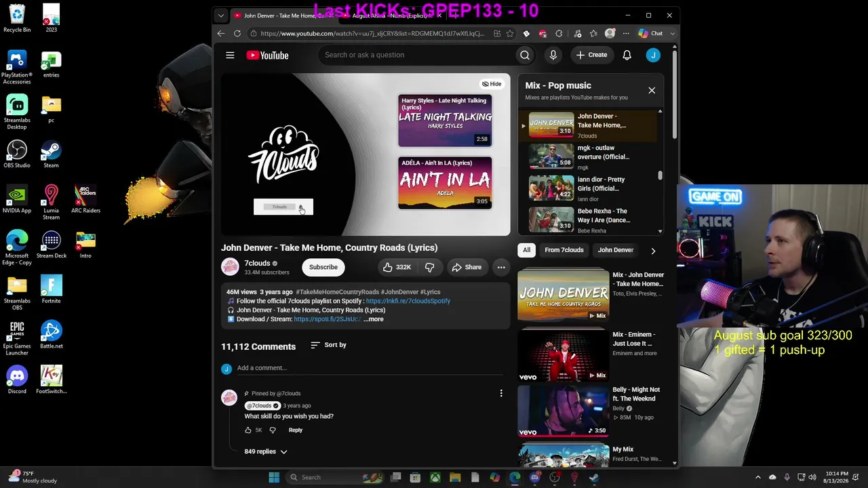Open Belly - Might Not video thumbnail
The height and width of the screenshot is (488, 868).
pyautogui.click(x=564, y=411)
